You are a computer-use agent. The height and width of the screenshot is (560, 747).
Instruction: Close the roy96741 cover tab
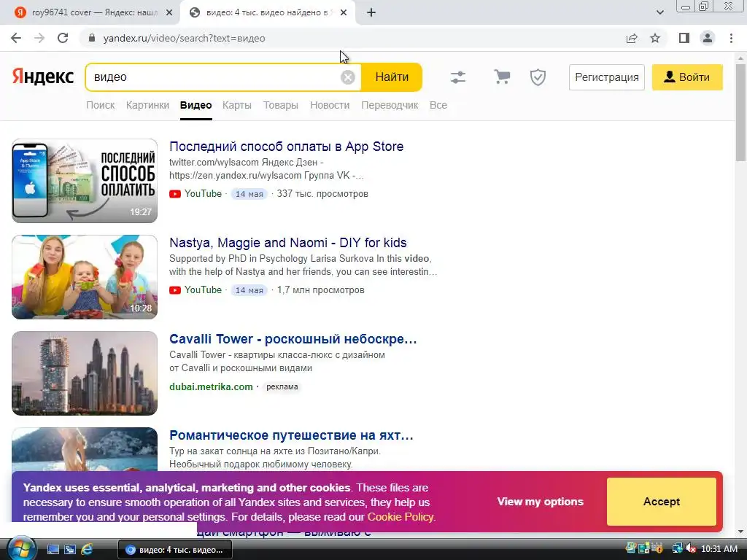tap(169, 12)
